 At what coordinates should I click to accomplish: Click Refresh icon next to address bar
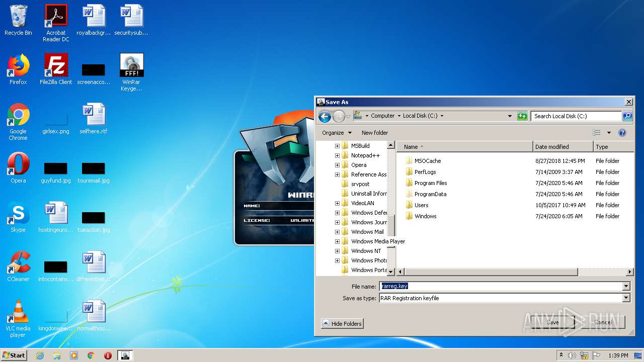[x=522, y=116]
